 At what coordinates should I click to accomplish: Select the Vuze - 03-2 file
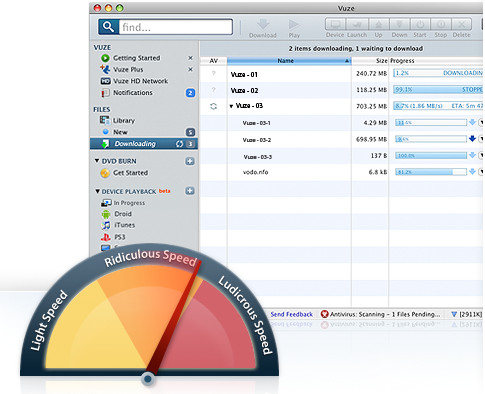257,140
